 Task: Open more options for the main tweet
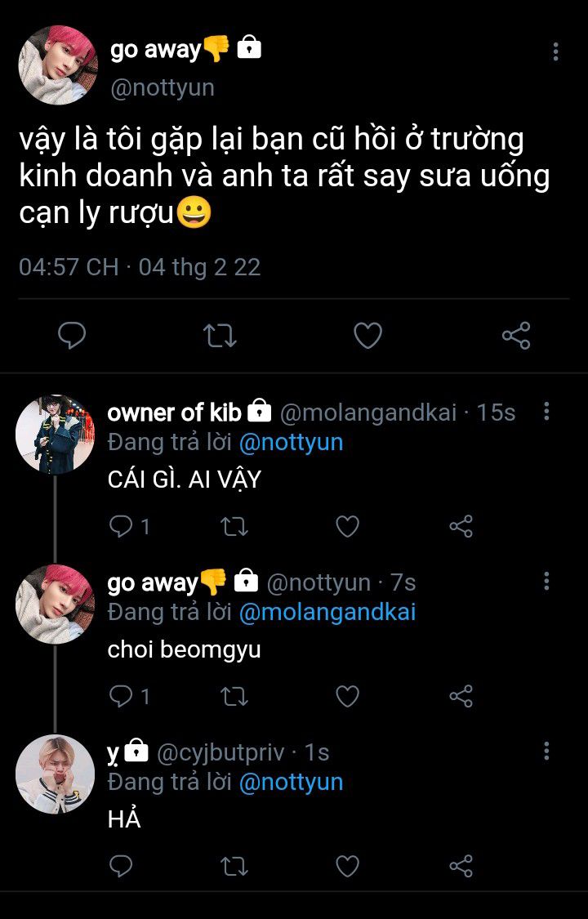555,52
